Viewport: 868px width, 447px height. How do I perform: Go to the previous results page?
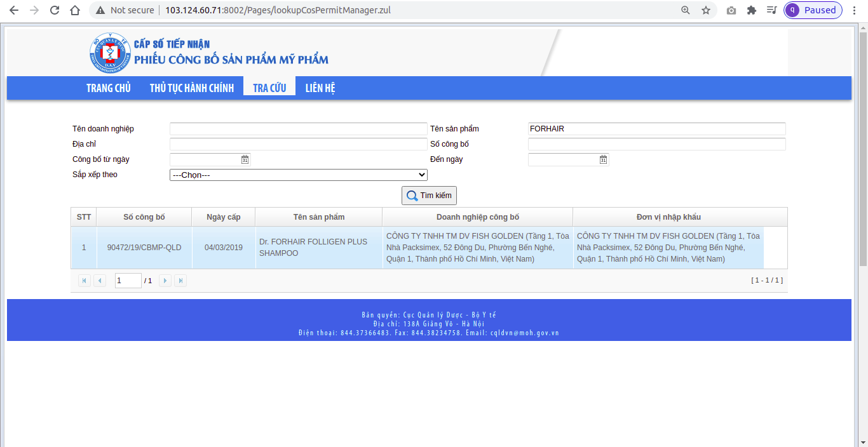tap(100, 281)
